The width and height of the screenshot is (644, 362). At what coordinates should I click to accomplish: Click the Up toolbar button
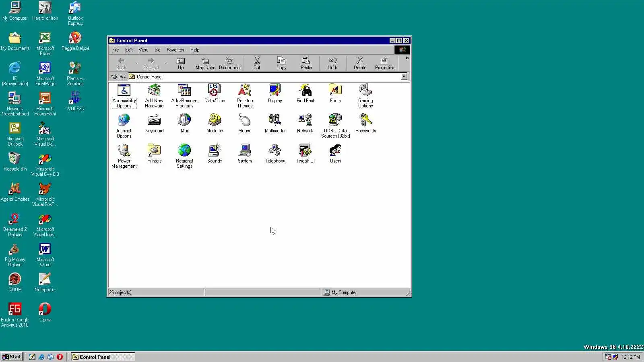tap(181, 63)
